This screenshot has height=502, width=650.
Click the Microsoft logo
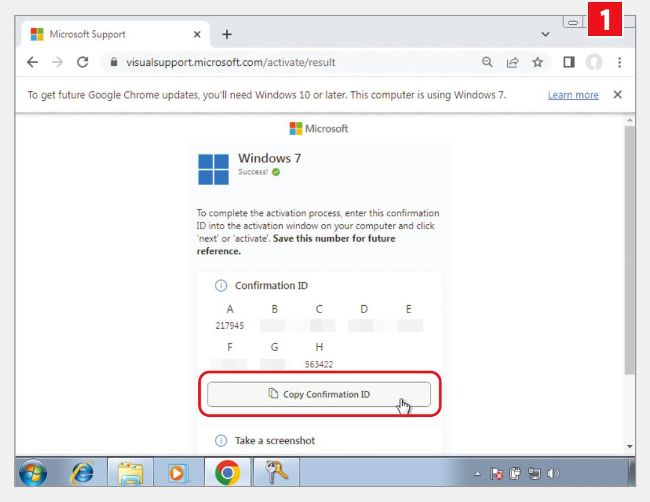click(318, 129)
